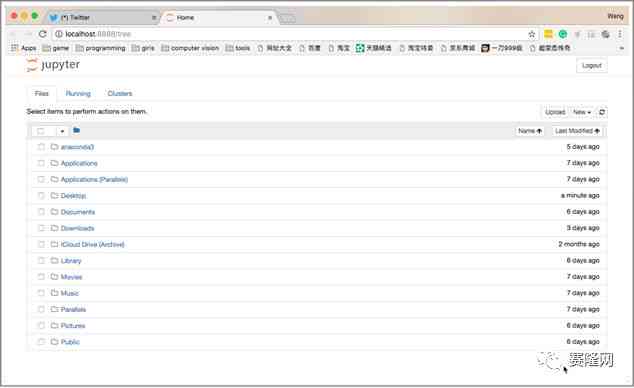Check the box for Movies
Viewport: 634px width, 388px height.
[41, 277]
